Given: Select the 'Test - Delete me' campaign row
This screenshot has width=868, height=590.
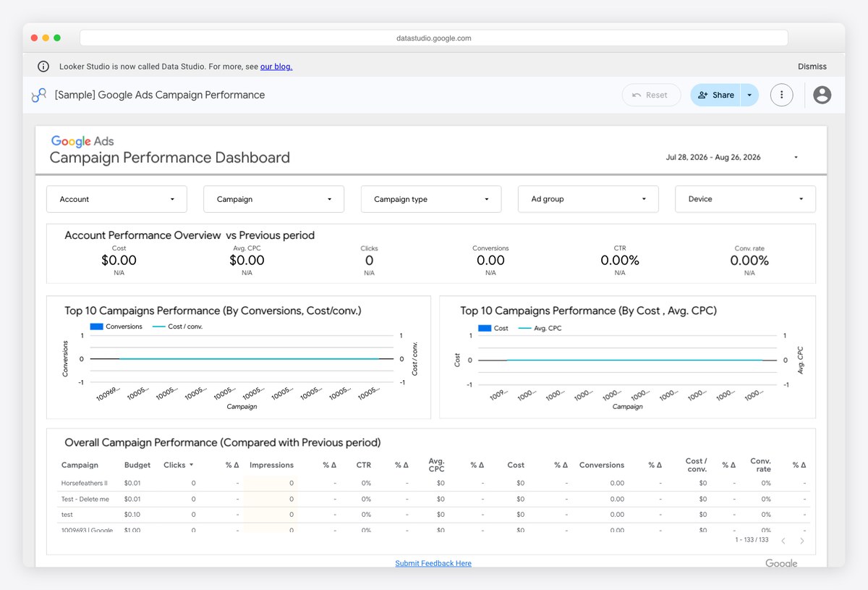Looking at the screenshot, I should pyautogui.click(x=434, y=499).
